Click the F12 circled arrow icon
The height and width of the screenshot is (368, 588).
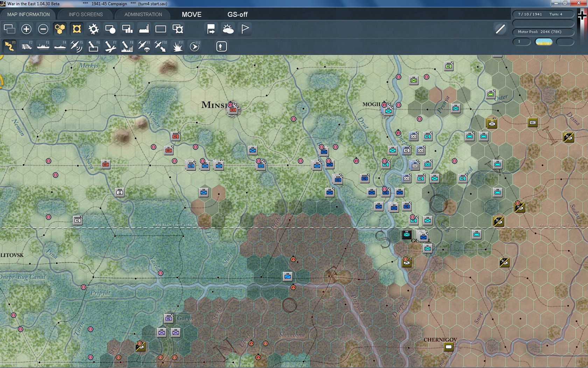(x=195, y=46)
